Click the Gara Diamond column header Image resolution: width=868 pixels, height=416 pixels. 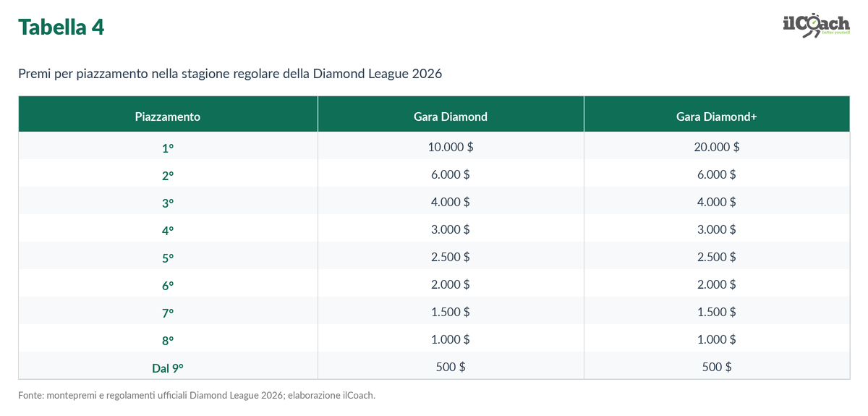(x=451, y=116)
